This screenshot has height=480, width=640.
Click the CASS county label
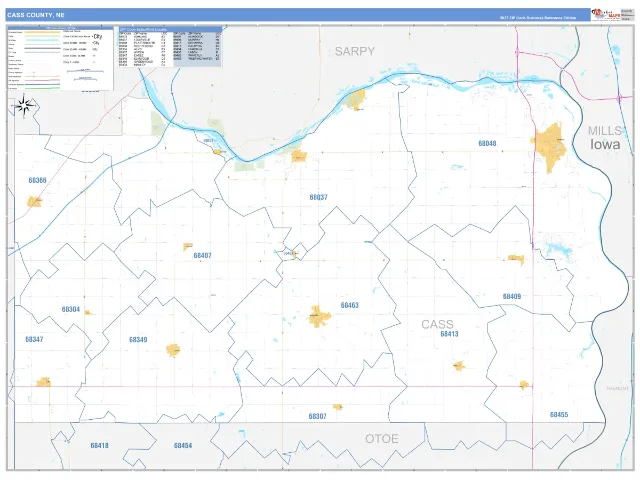pyautogui.click(x=437, y=324)
